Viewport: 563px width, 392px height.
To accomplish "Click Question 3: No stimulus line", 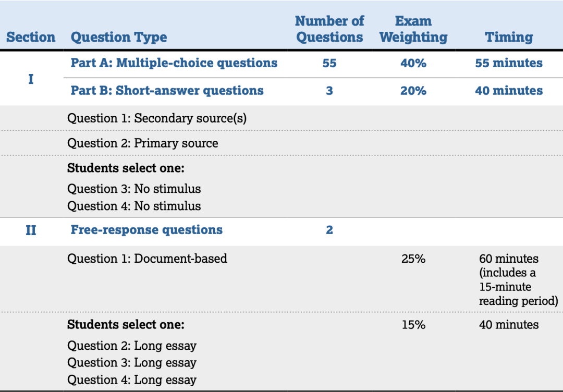I will pos(134,189).
